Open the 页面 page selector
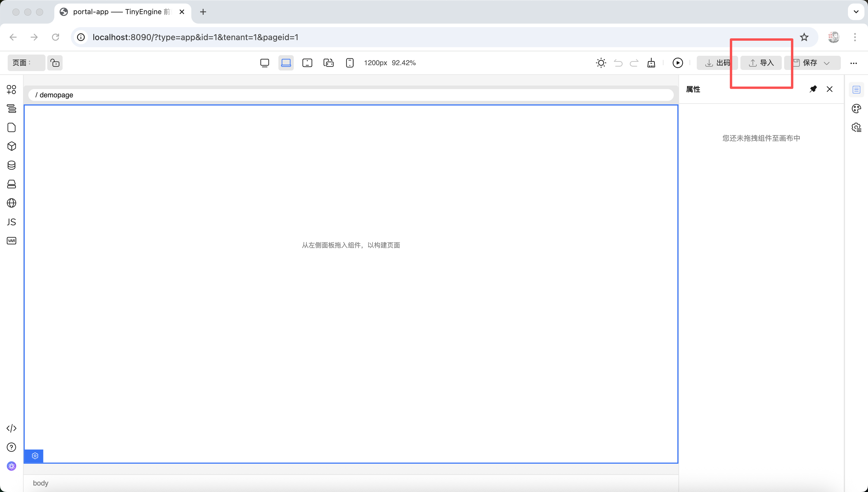The height and width of the screenshot is (492, 868). point(26,63)
